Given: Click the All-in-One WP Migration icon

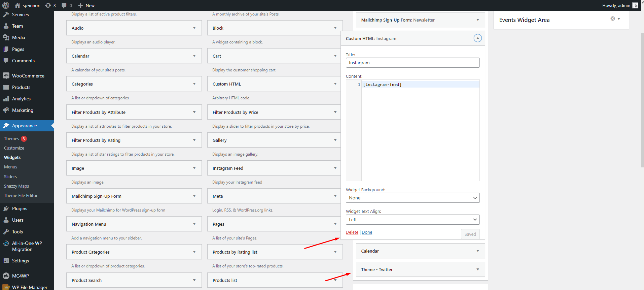Looking at the screenshot, I should click(6, 243).
